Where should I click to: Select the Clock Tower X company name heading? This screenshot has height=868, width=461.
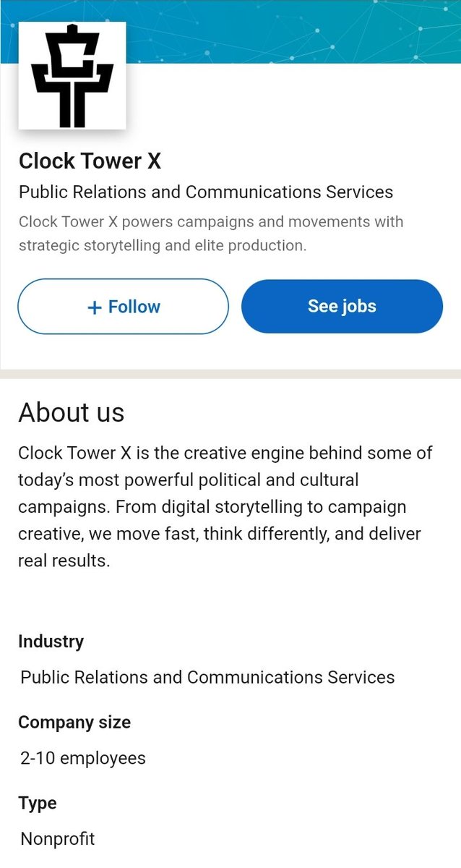point(90,161)
